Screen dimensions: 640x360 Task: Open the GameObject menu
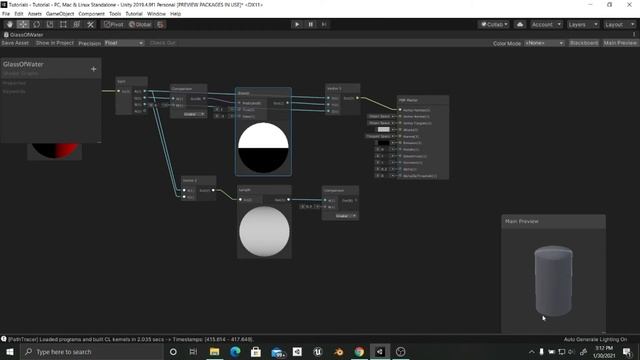[x=60, y=13]
